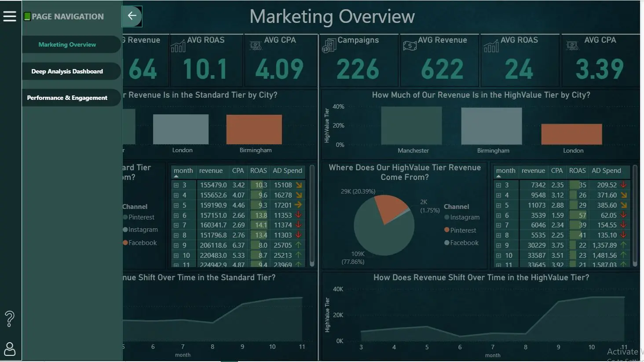The height and width of the screenshot is (362, 644).
Task: Select the London bar in Standard tier chart
Action: point(181,129)
